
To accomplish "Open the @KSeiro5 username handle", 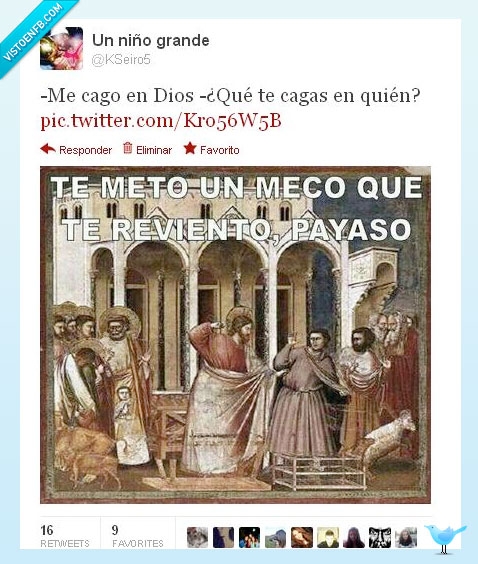I will pos(121,60).
